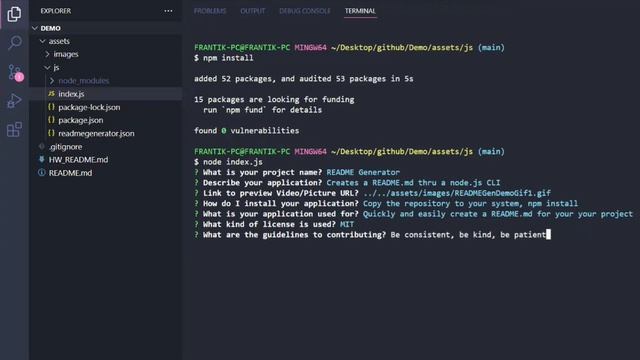This screenshot has height=360, width=640.
Task: Select the node_modules folder label
Action: 84,81
